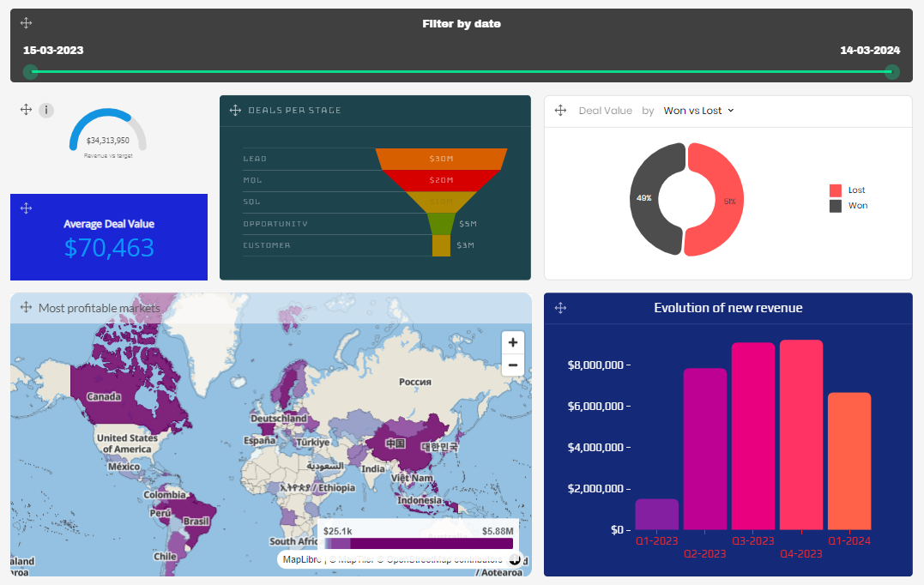The height and width of the screenshot is (585, 924).
Task: Zoom in on the map
Action: click(512, 342)
